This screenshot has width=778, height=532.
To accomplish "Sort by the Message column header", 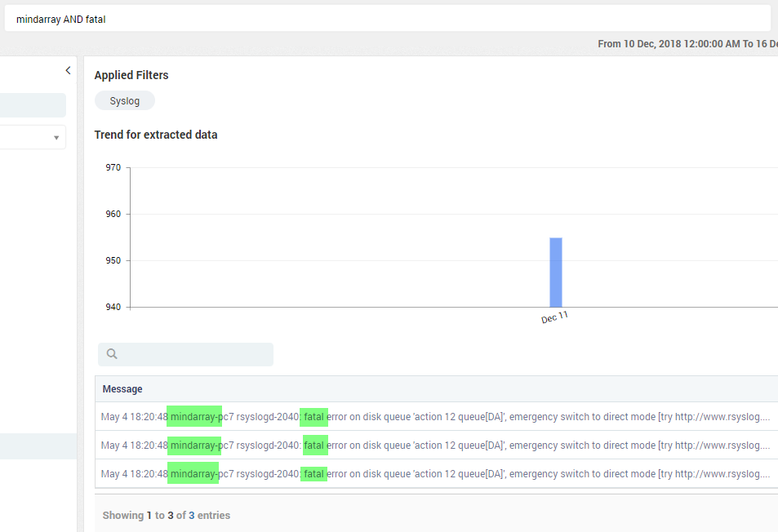I will (x=122, y=389).
